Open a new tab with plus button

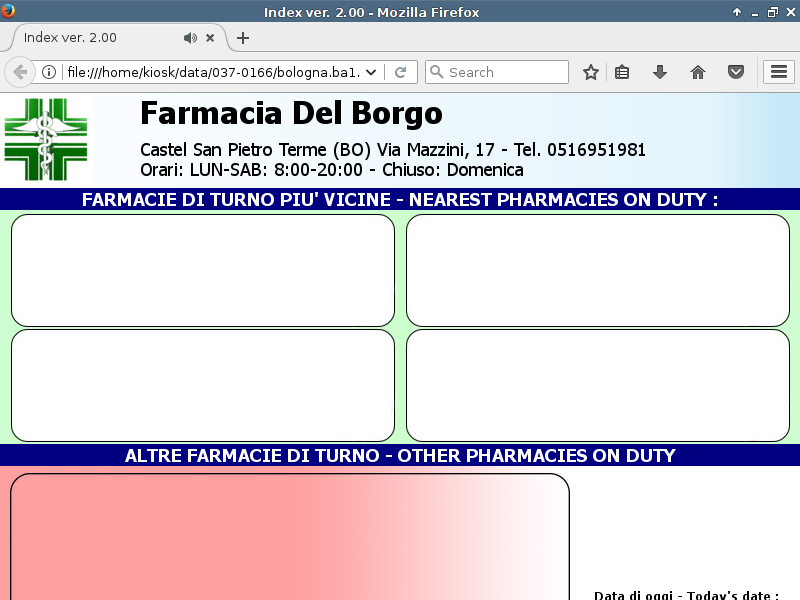(x=242, y=38)
